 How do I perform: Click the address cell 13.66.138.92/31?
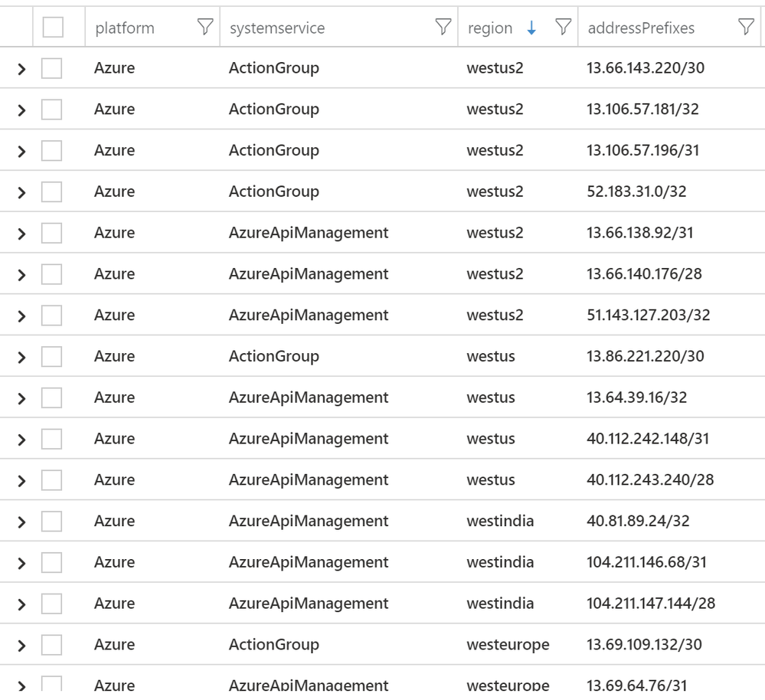point(639,233)
